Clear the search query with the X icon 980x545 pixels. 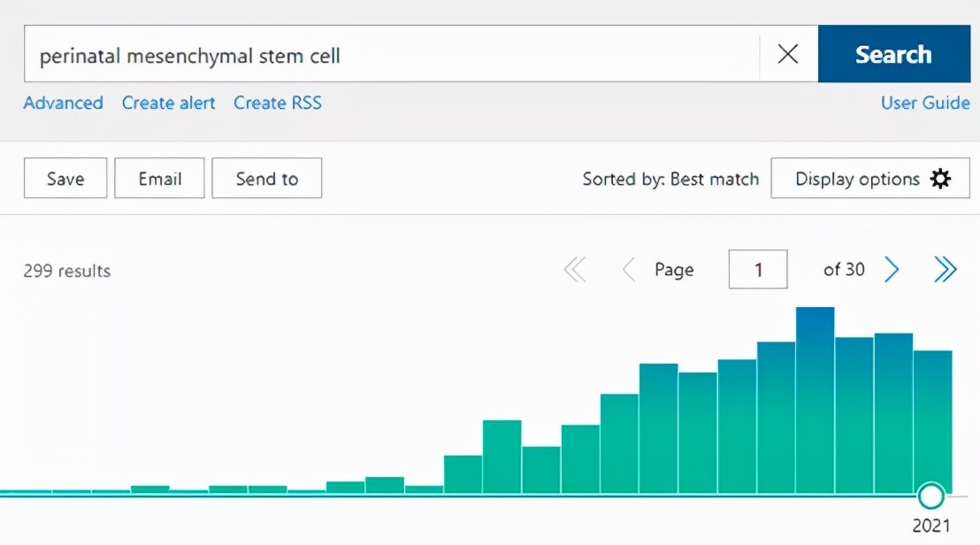pos(787,55)
